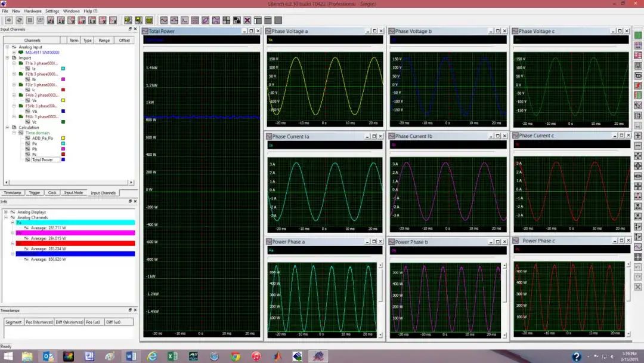Click the yellow color swatch beside Va
The image size is (644, 363).
63,100
